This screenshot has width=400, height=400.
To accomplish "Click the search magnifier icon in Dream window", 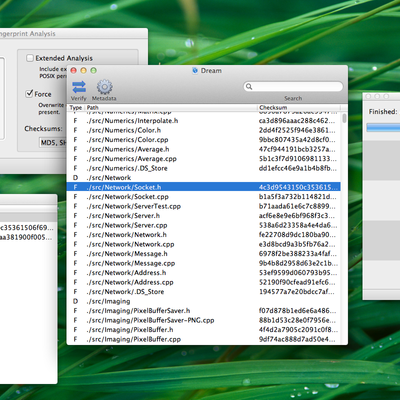I will point(249,87).
